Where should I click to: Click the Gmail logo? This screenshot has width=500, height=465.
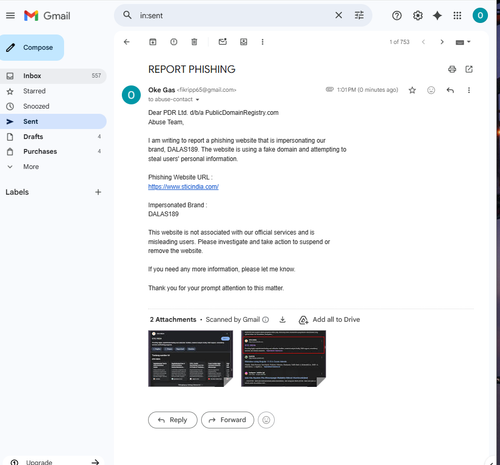pyautogui.click(x=47, y=16)
